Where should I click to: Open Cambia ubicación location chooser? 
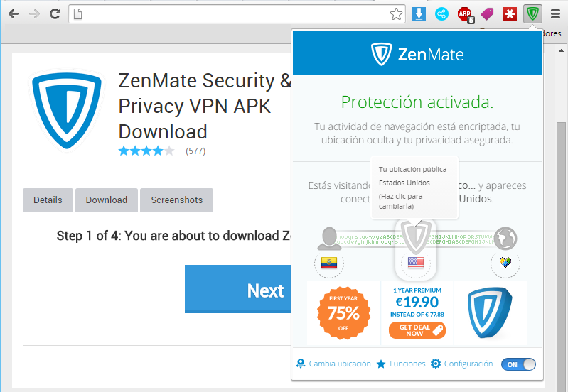[333, 364]
